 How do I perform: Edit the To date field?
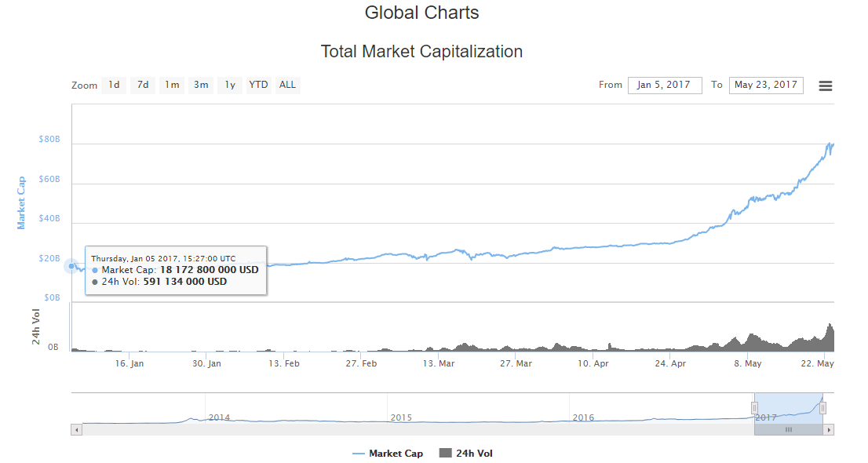coord(765,85)
